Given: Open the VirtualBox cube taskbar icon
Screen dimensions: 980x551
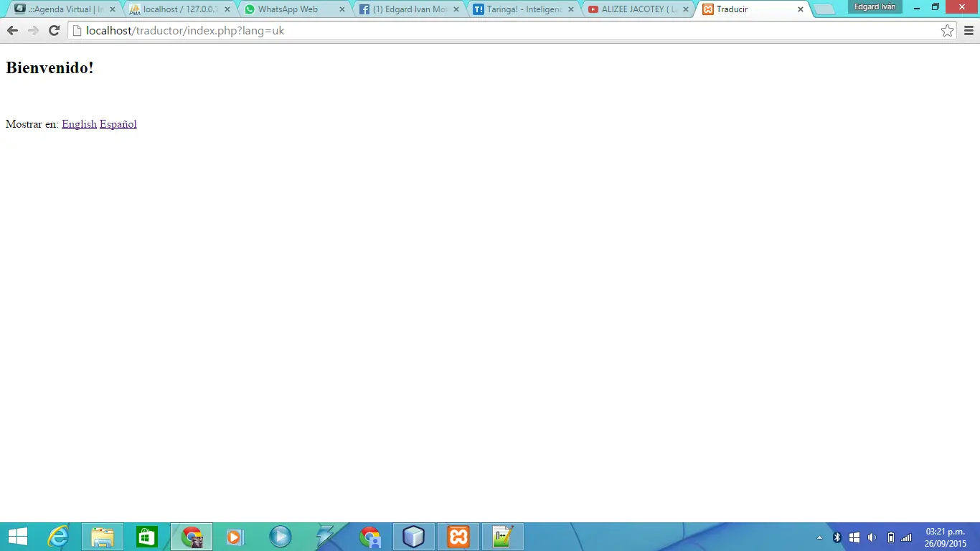Looking at the screenshot, I should (x=414, y=537).
